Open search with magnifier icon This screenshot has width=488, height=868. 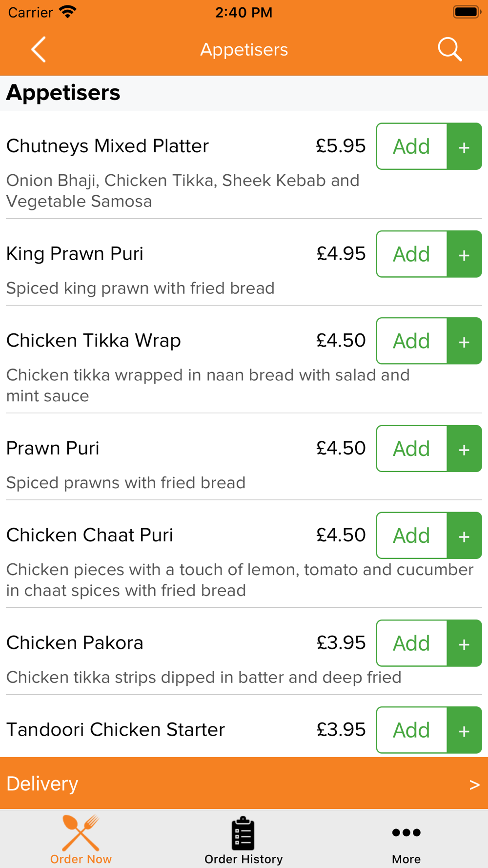tap(449, 49)
